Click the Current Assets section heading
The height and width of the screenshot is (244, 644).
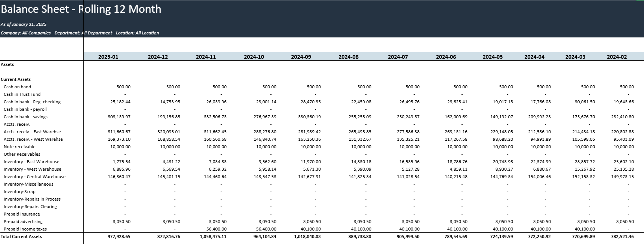16,79
